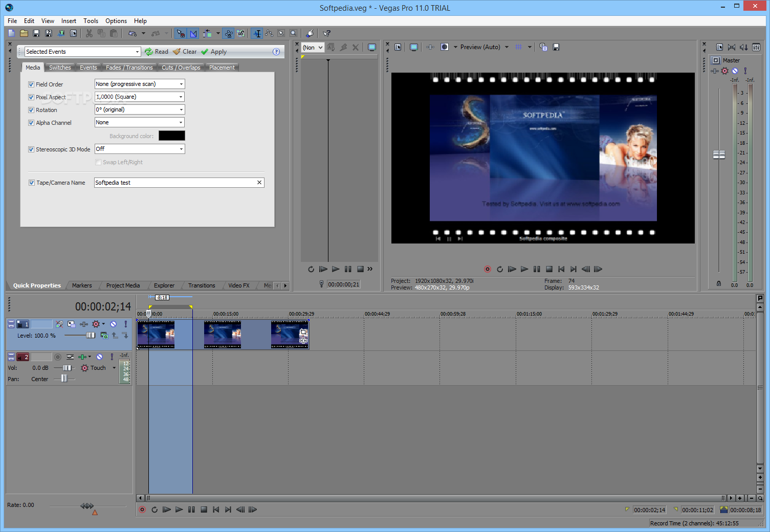Open the File menu
Screen dimensions: 770x532
pos(12,21)
